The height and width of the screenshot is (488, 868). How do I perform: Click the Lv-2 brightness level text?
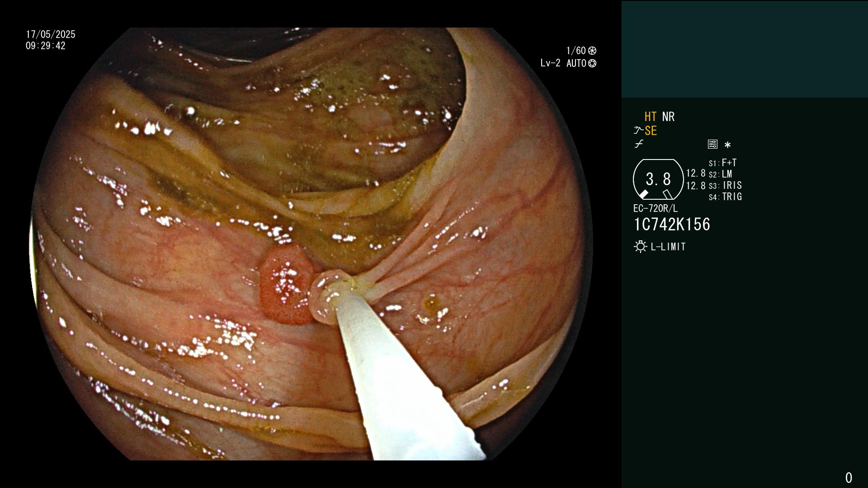coord(550,63)
